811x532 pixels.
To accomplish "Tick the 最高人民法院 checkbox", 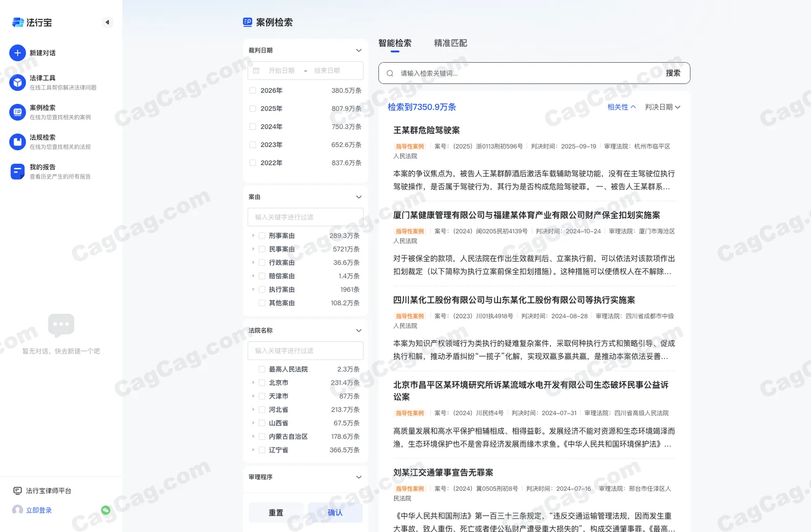I will point(262,369).
